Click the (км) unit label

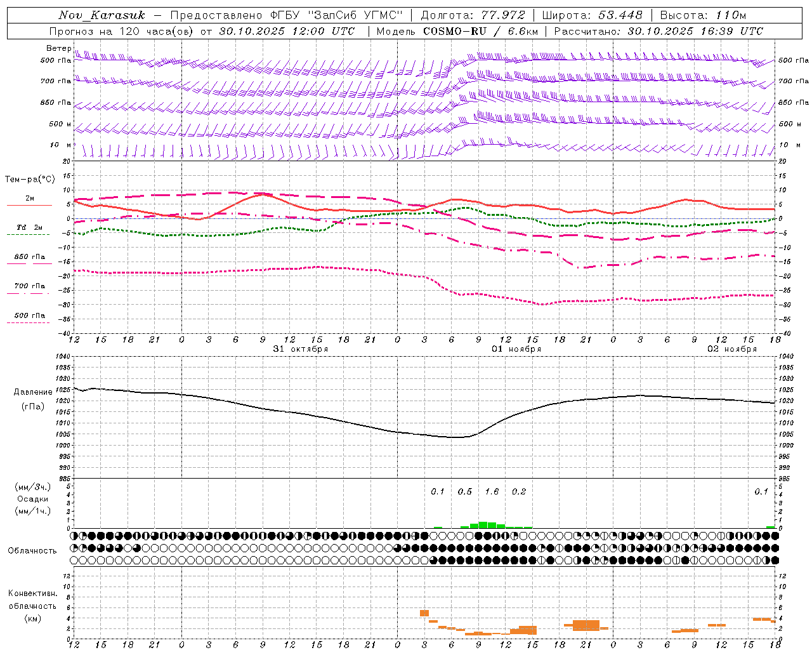coord(32,618)
